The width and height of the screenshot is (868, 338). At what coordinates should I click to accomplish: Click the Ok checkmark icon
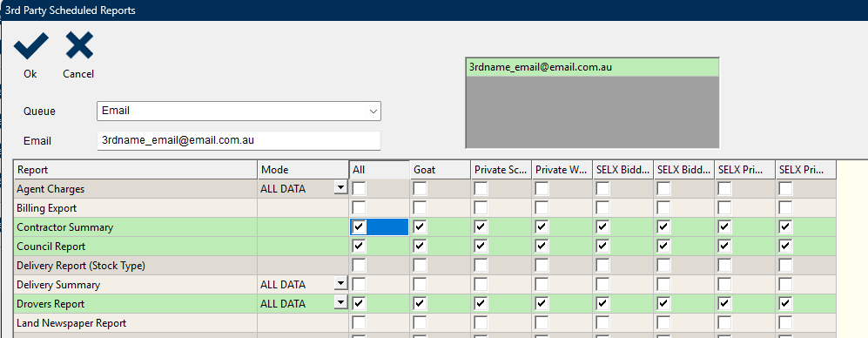coord(31,45)
